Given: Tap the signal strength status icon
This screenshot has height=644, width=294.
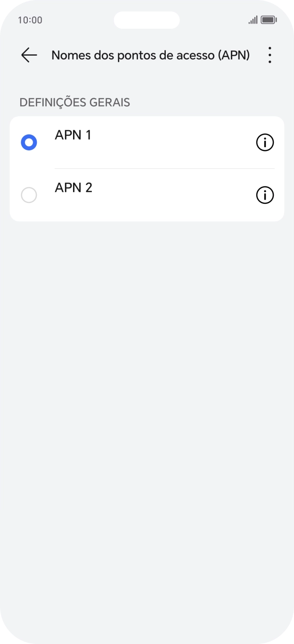Looking at the screenshot, I should 253,20.
